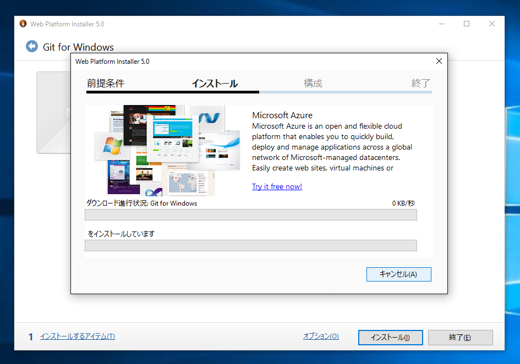This screenshot has height=364, width=520.
Task: Click the back arrow beside Git for Windows
Action: [x=32, y=46]
